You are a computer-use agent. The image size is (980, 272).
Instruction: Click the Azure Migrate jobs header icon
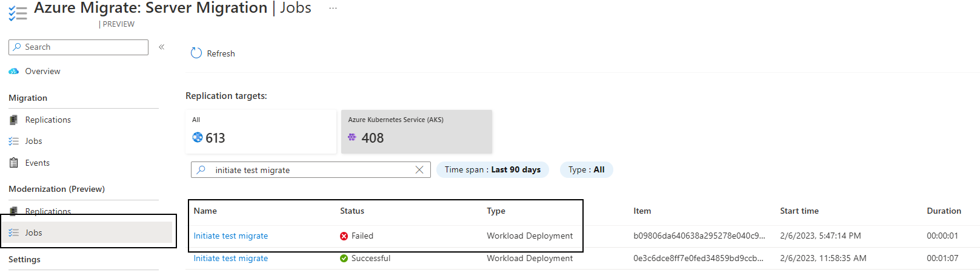tap(18, 13)
